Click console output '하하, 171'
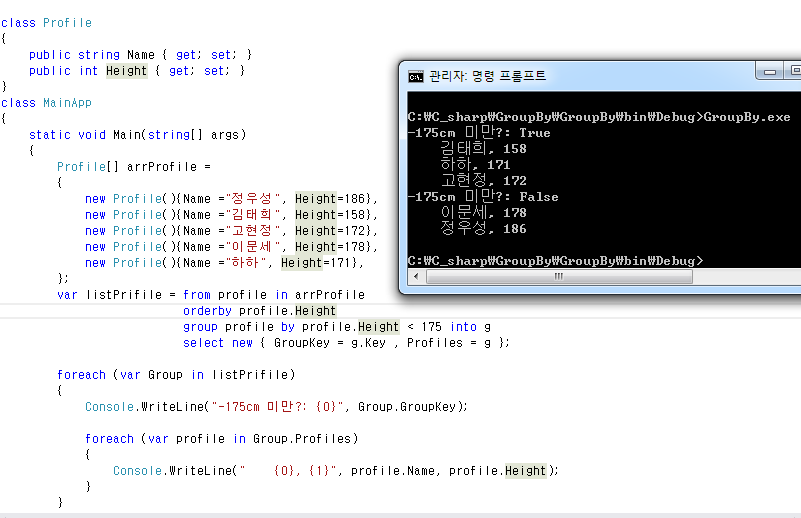Image resolution: width=801 pixels, height=518 pixels. [x=475, y=164]
